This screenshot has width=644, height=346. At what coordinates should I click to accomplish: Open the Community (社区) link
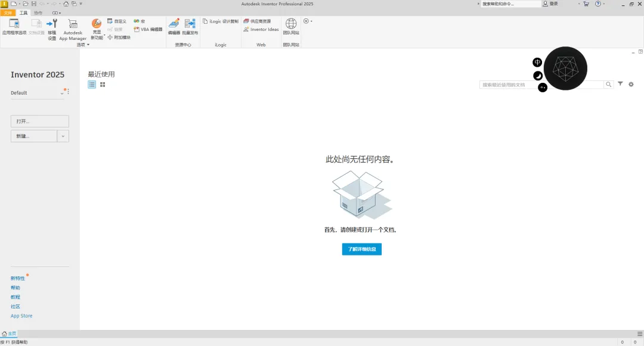(15, 307)
